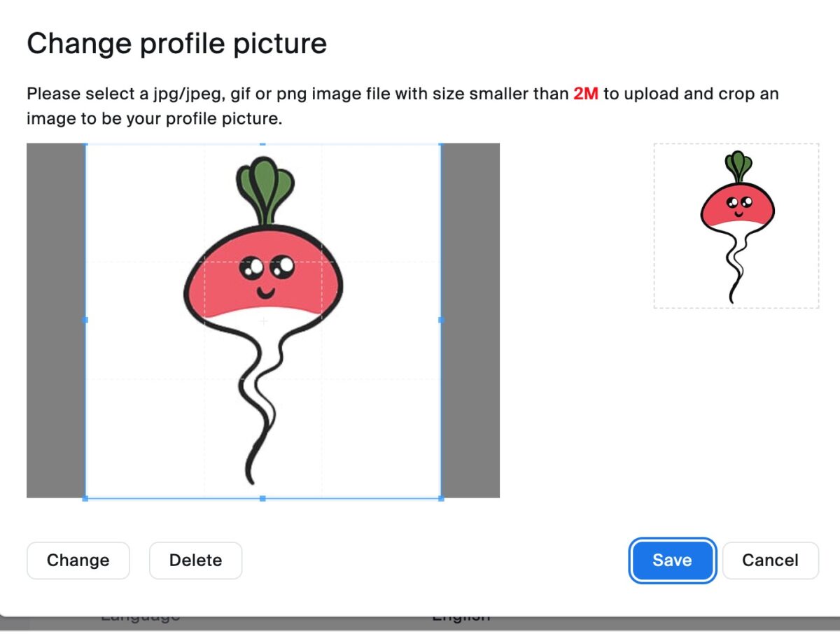Click the gray masked area right of crop
840x634 pixels.
click(x=470, y=320)
